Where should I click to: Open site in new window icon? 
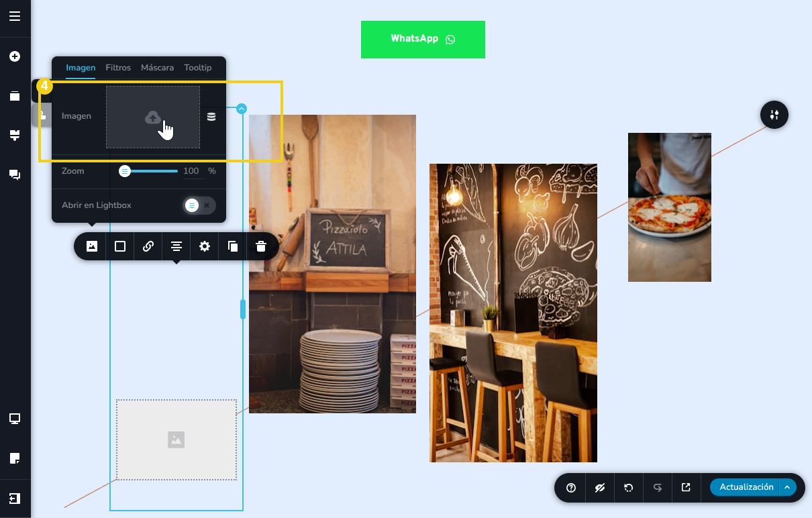pyautogui.click(x=686, y=488)
